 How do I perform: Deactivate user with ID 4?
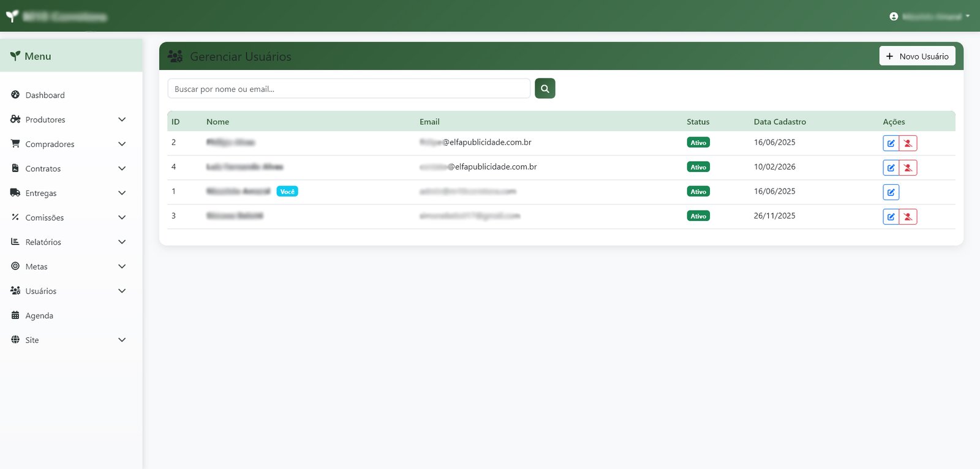coord(908,168)
